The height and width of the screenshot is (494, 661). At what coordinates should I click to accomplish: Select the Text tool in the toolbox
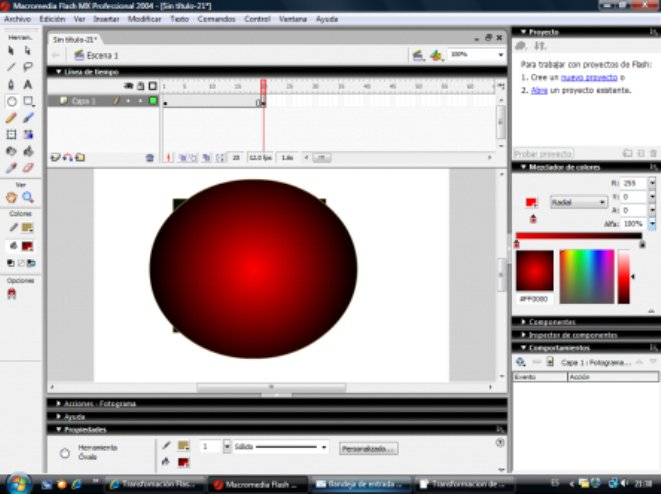pyautogui.click(x=28, y=84)
